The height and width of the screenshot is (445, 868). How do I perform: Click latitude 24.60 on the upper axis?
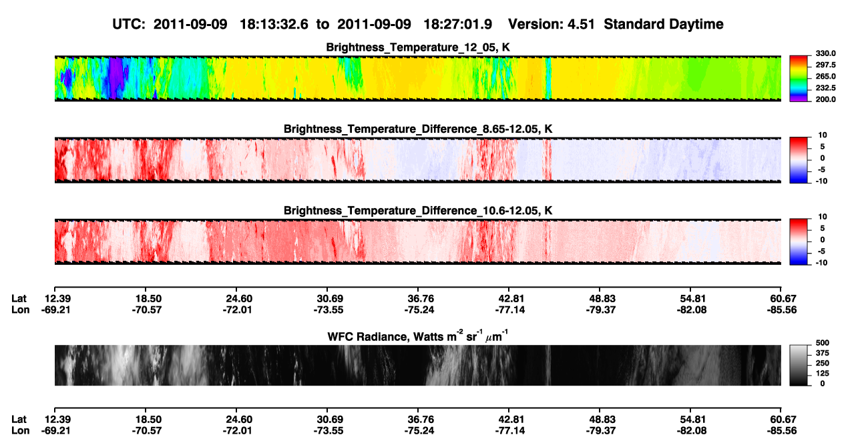click(239, 299)
